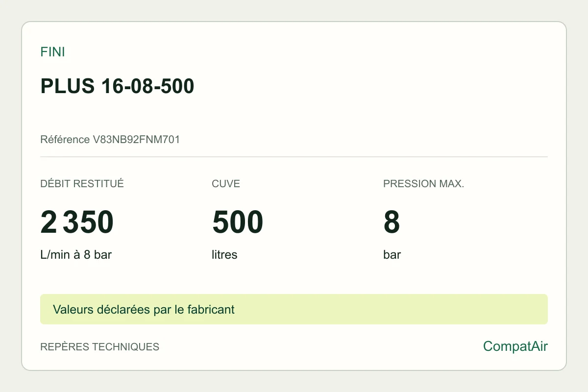Screen dimensions: 588x392
Task: Click the FINI brand label
Action: [52, 52]
